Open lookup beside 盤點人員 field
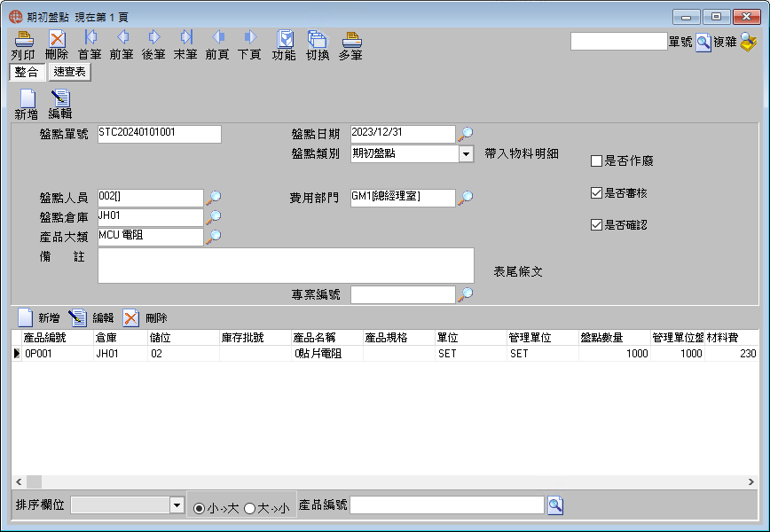 213,198
